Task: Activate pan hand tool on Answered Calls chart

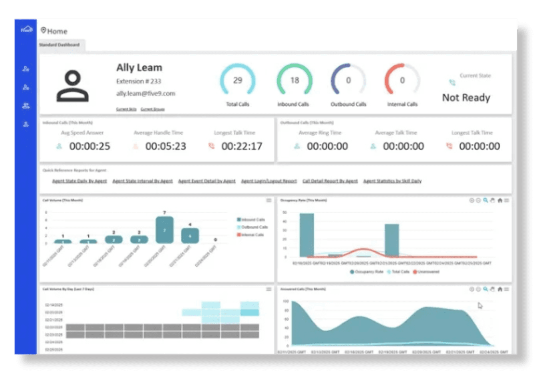Action: click(x=492, y=289)
